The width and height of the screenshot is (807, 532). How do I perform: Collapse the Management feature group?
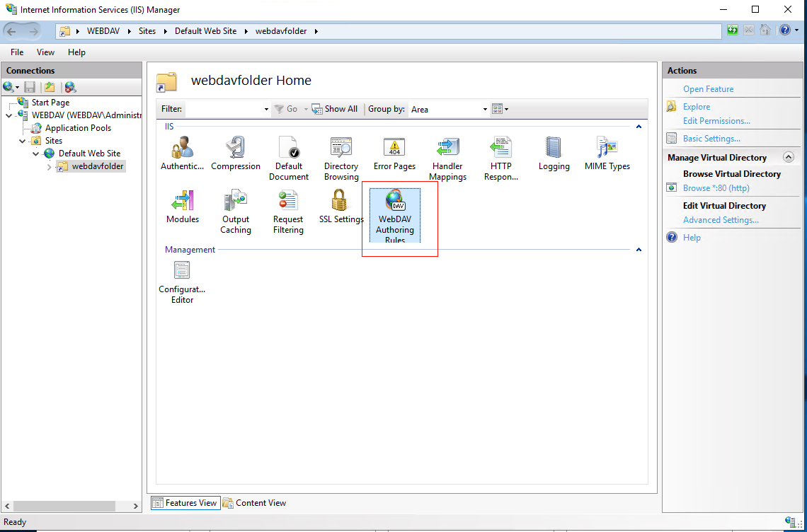[x=639, y=250]
